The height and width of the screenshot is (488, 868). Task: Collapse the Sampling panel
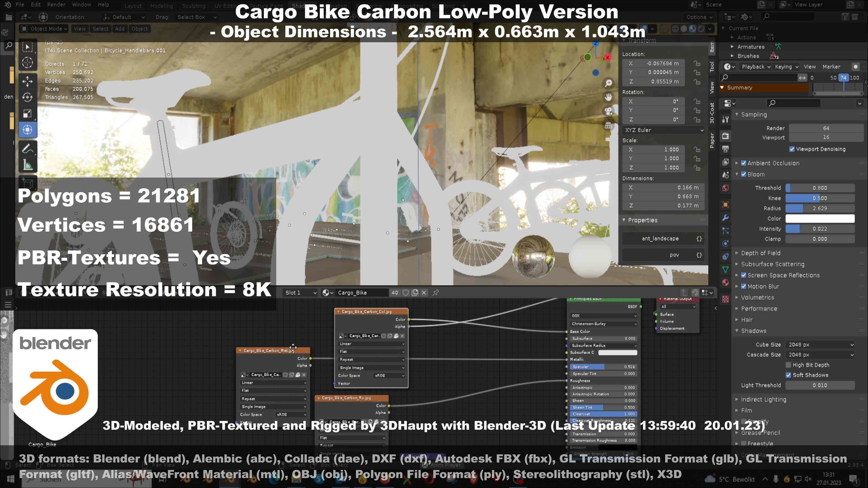(x=753, y=115)
